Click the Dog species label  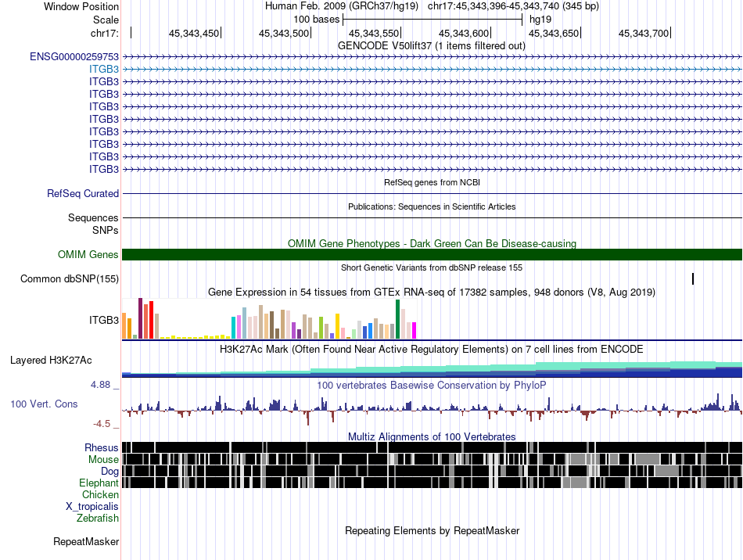[x=110, y=472]
